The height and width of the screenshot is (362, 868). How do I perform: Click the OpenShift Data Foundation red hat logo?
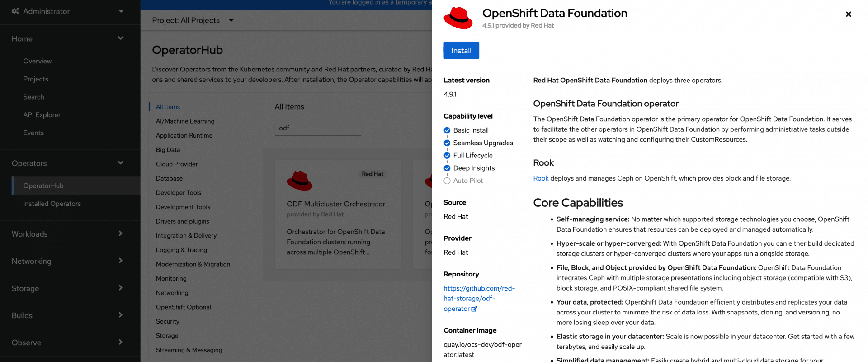tap(458, 18)
